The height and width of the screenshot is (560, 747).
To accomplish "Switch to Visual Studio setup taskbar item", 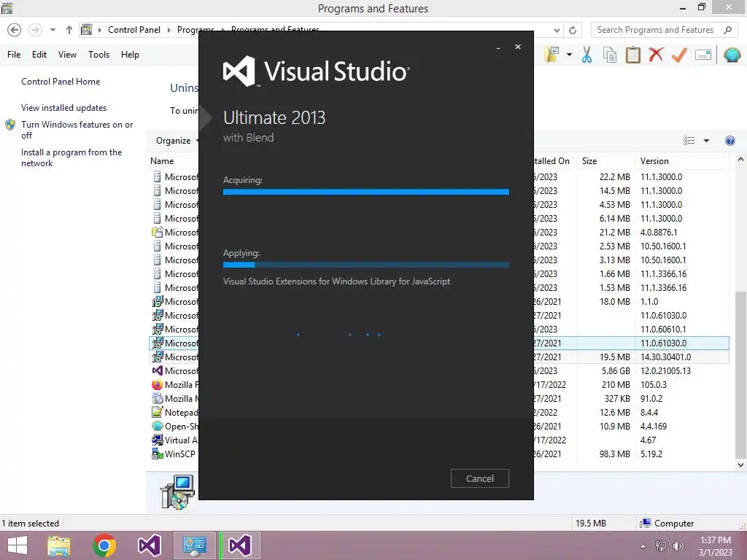I will pyautogui.click(x=239, y=545).
